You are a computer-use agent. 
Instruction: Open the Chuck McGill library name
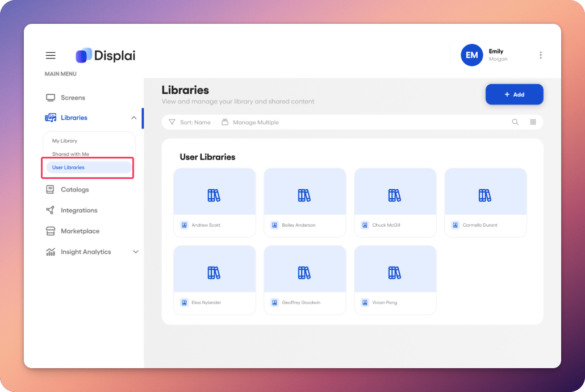click(386, 225)
